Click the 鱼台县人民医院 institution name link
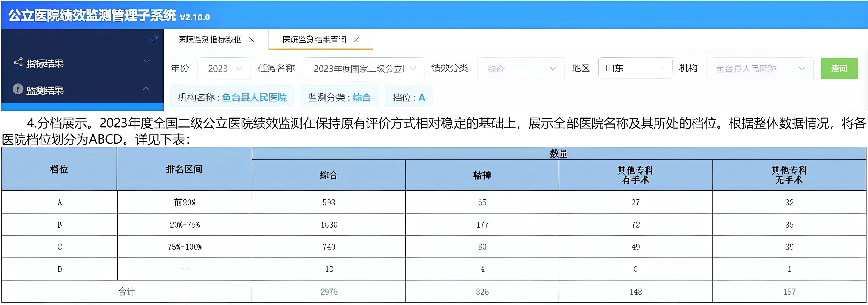The height and width of the screenshot is (305, 868). [x=254, y=98]
